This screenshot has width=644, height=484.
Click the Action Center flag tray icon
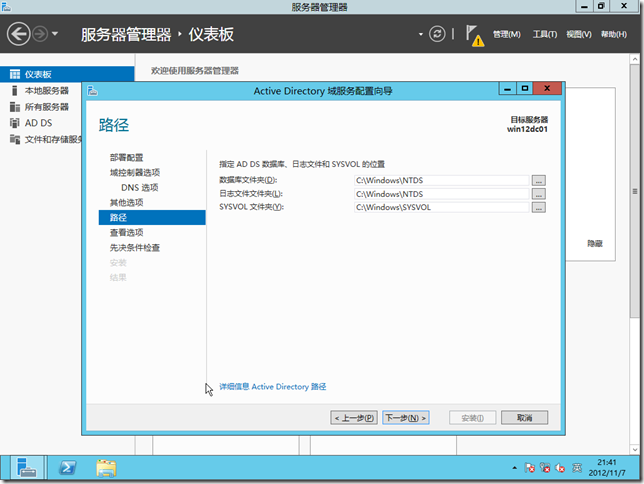(529, 468)
